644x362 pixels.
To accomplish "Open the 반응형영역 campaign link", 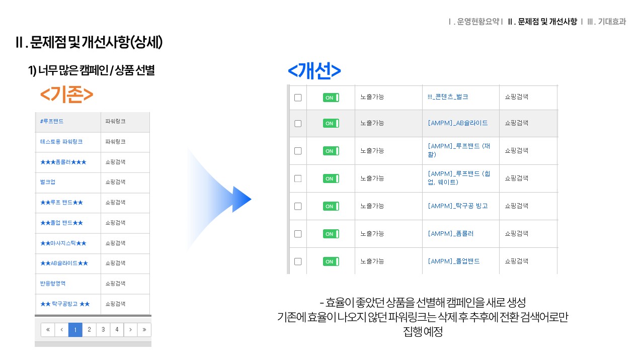I will tap(53, 284).
